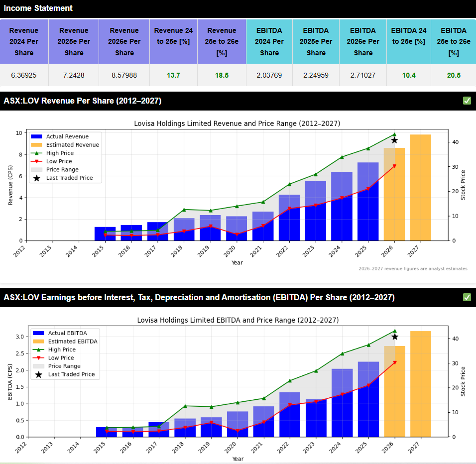The image size is (476, 464).
Task: Click the Income Statement section header
Action: [x=38, y=8]
